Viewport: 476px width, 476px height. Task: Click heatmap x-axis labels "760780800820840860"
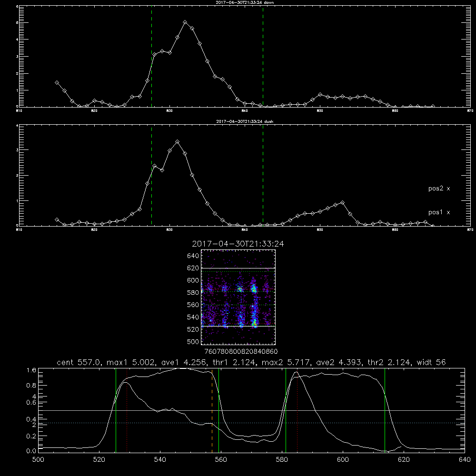(x=241, y=351)
